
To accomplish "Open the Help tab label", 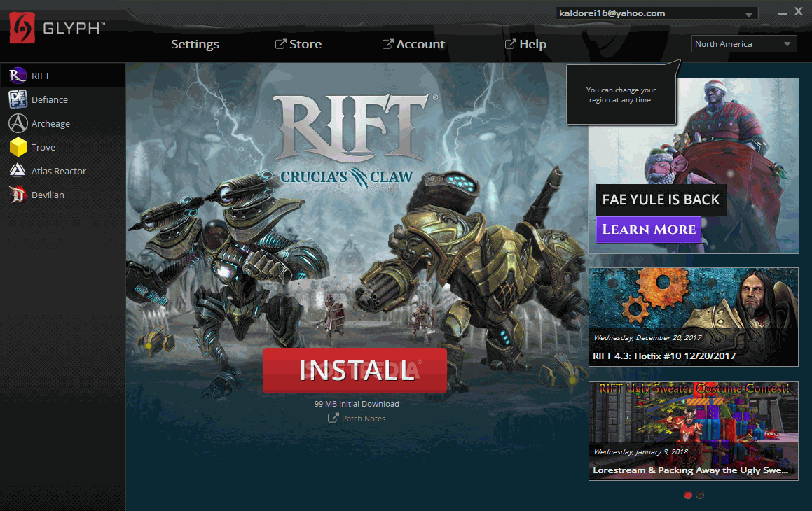I will 532,45.
